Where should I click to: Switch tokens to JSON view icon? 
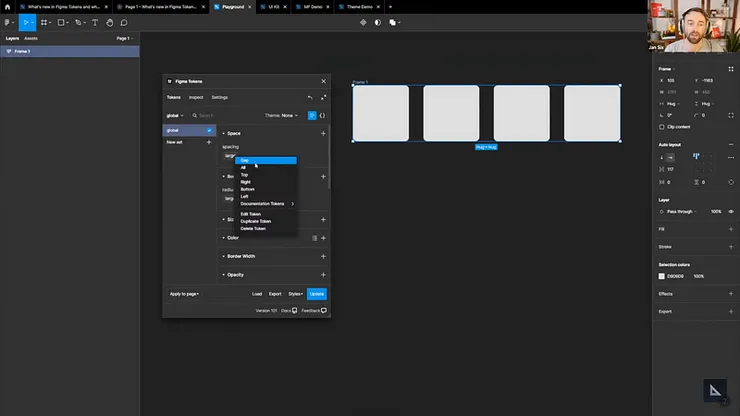click(322, 115)
